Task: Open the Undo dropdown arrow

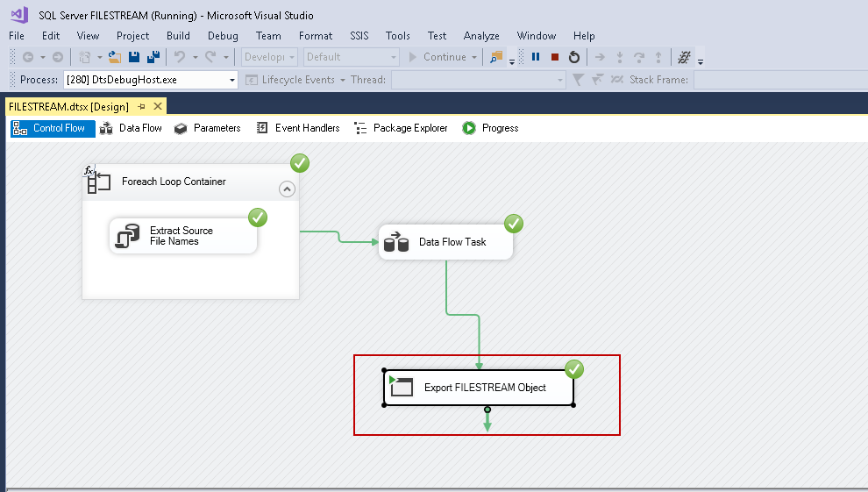Action: (194, 57)
